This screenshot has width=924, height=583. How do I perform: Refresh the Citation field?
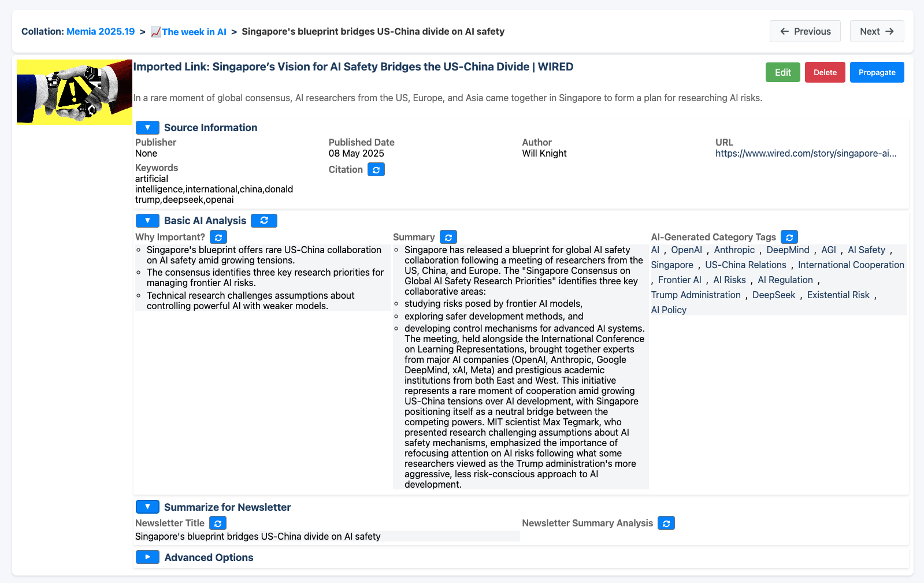pyautogui.click(x=376, y=170)
